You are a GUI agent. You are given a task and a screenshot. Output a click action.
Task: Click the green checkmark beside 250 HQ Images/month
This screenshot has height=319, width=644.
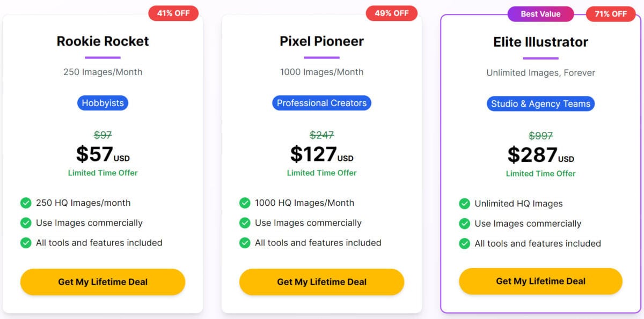(26, 203)
